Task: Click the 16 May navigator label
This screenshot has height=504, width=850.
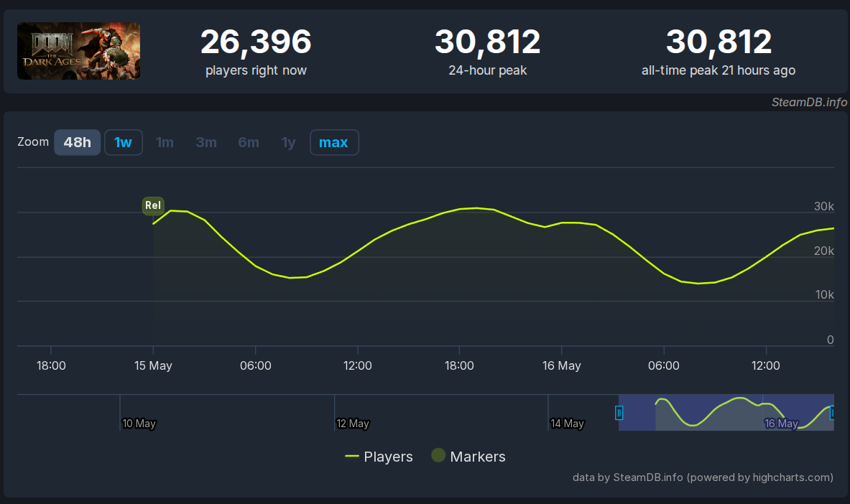Action: tap(781, 424)
